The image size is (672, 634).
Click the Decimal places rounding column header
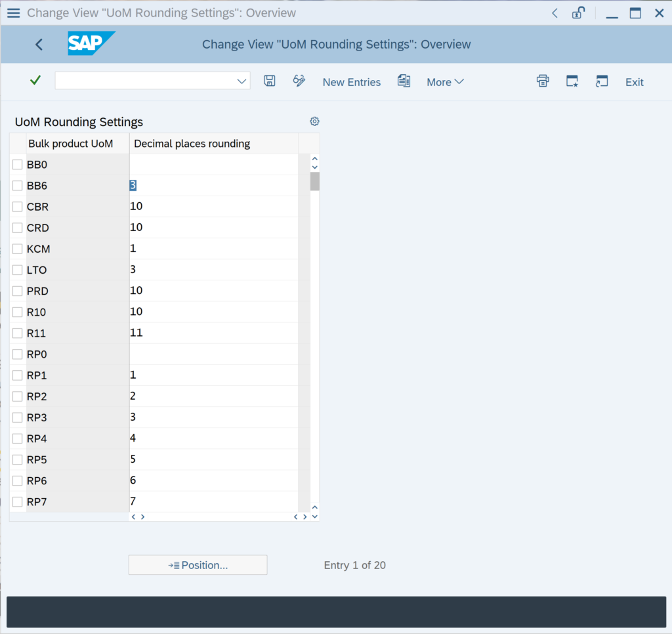tap(214, 144)
